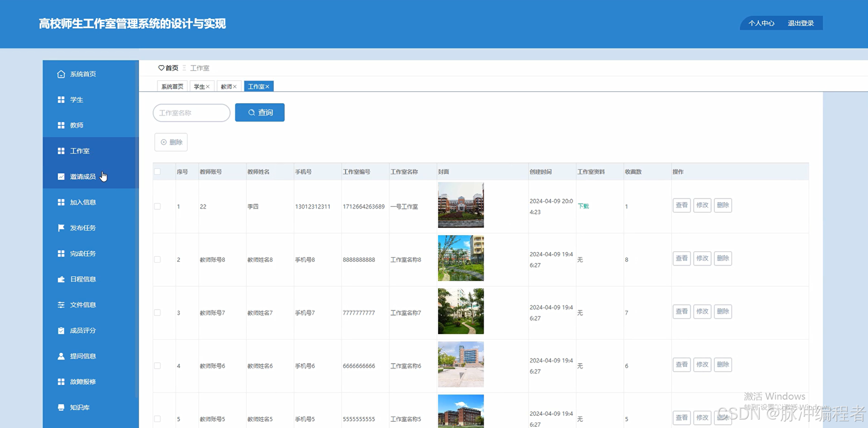Screen dimensions: 868x428
Task: Click the icon next to 知识库
Action: (61, 407)
